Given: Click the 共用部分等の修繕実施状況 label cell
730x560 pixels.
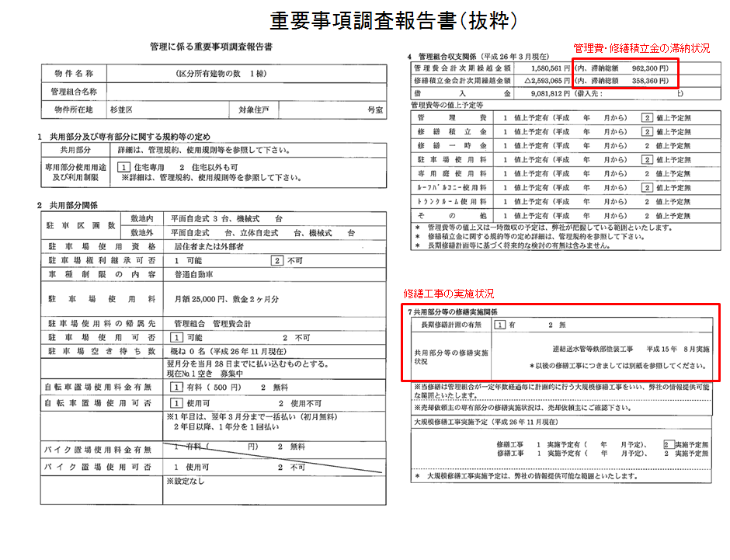Looking at the screenshot, I should (451, 357).
